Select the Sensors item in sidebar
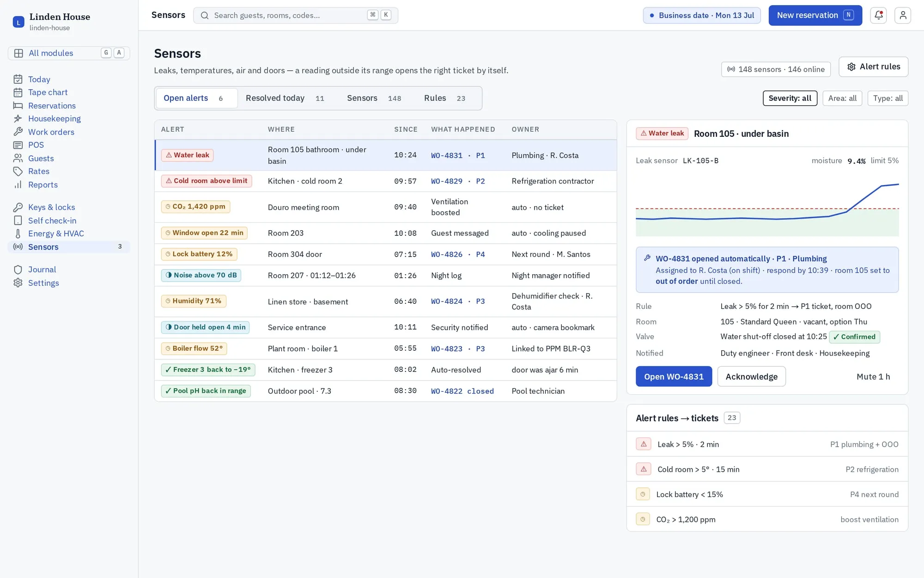Viewport: 924px width, 578px height. (x=69, y=247)
